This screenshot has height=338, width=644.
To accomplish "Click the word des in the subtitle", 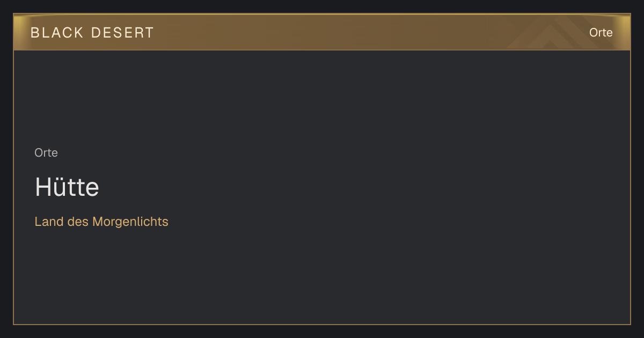I will point(78,222).
